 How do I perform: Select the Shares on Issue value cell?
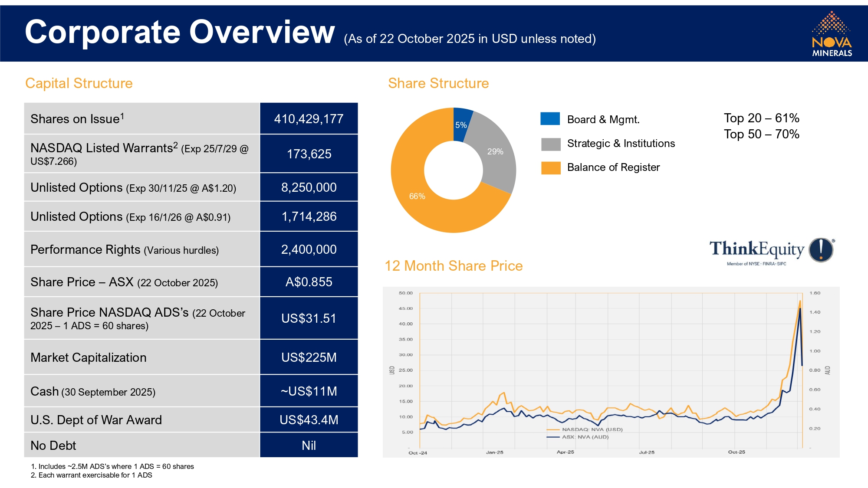[x=309, y=119]
